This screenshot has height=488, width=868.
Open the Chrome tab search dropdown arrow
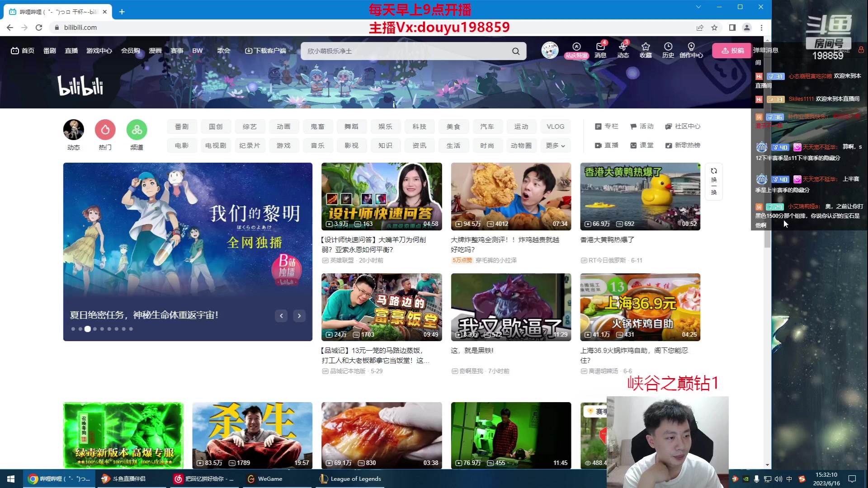[698, 7]
